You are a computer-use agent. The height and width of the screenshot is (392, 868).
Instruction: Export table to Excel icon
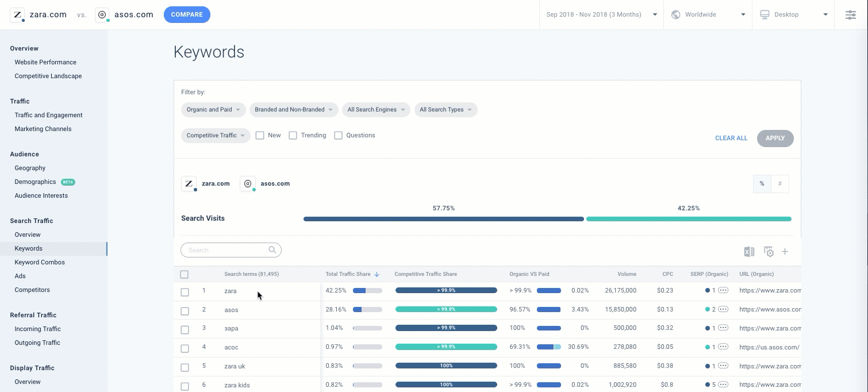749,252
